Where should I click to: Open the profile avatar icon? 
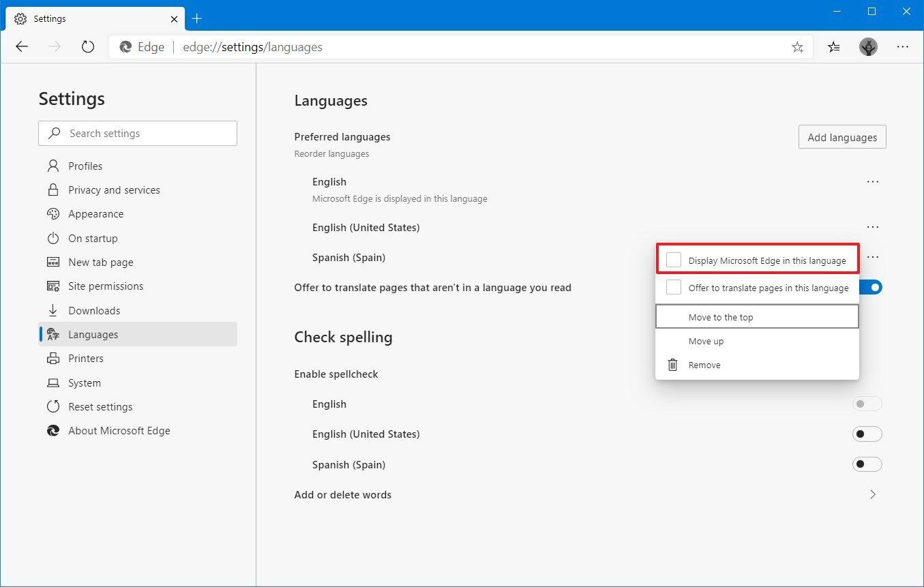click(868, 46)
